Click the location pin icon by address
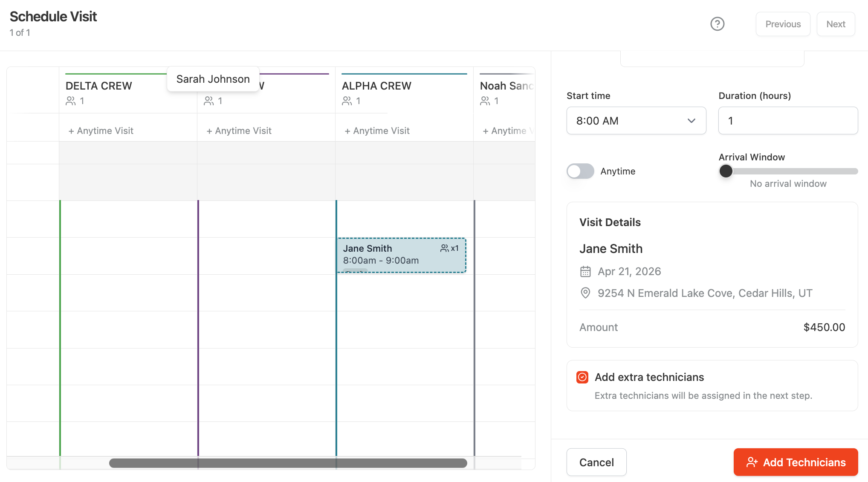868x482 pixels. click(585, 293)
